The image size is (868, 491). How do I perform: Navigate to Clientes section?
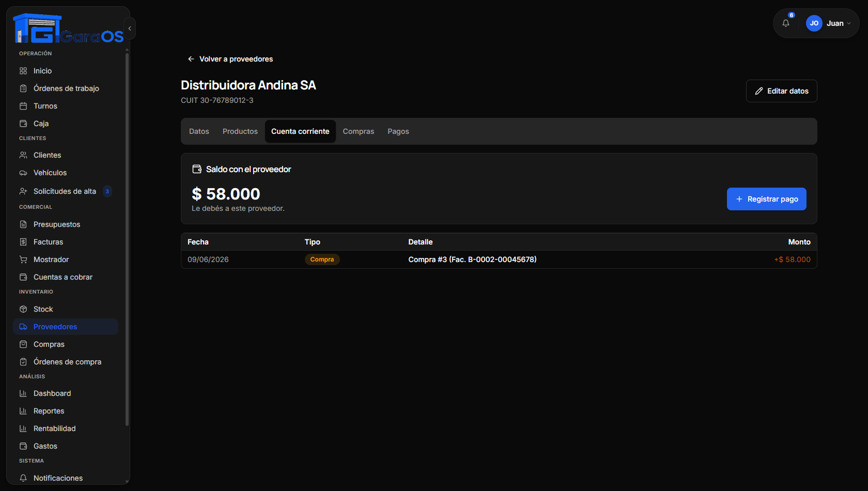coord(66,155)
